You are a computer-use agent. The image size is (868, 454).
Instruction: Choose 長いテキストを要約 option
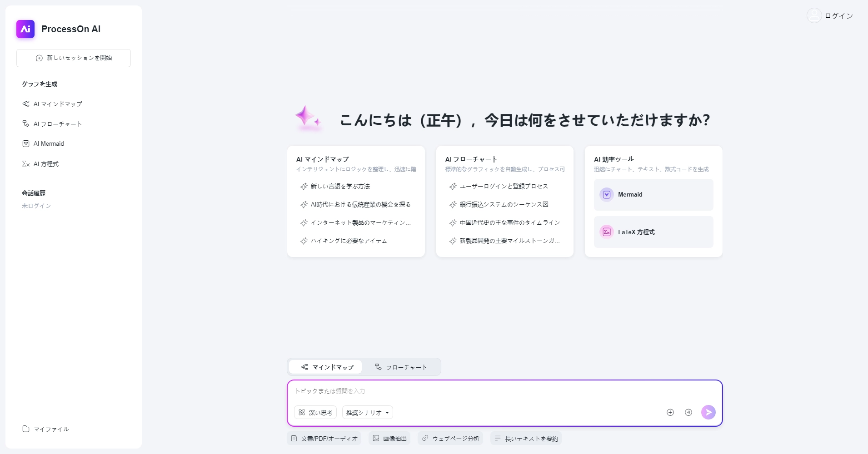[526, 439]
